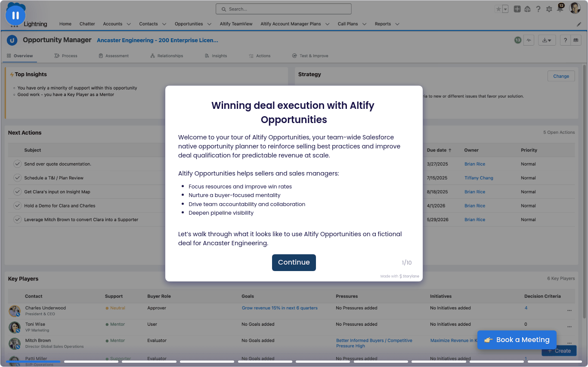
Task: Open the favorites list dropdown arrow
Action: point(505,9)
